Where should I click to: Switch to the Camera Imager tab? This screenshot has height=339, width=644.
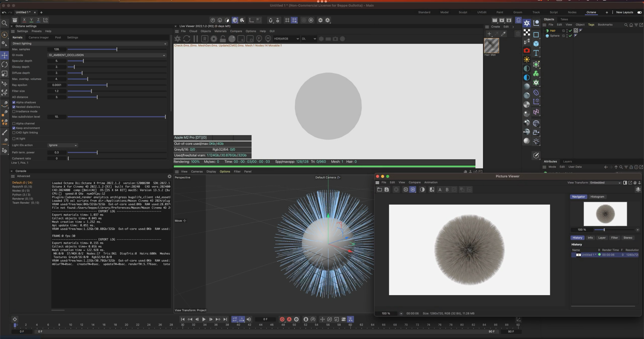[x=38, y=37]
